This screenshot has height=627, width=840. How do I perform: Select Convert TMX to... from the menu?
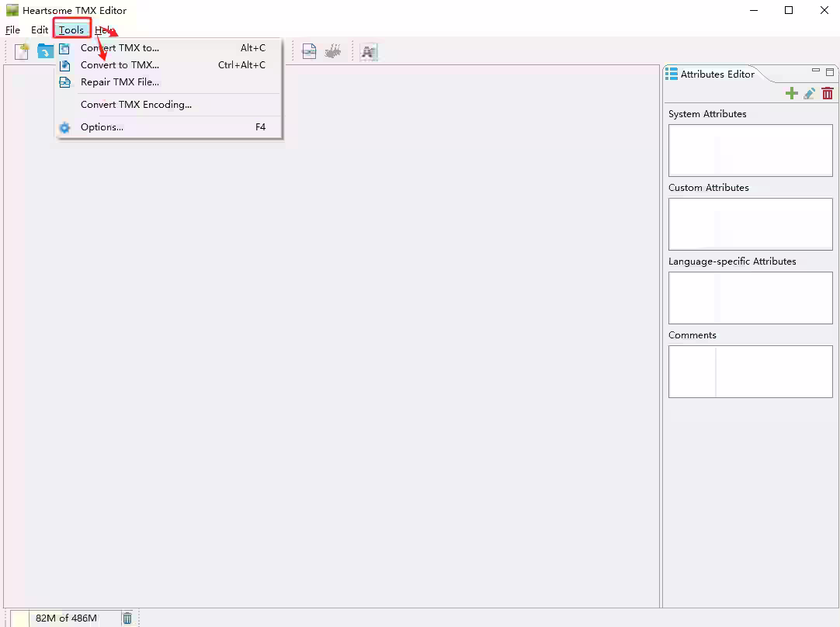(120, 47)
